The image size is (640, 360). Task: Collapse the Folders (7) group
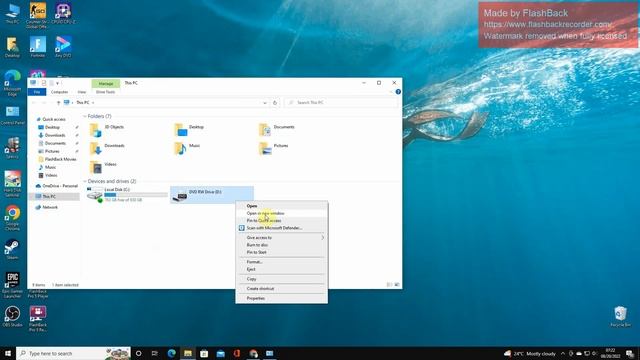point(85,116)
